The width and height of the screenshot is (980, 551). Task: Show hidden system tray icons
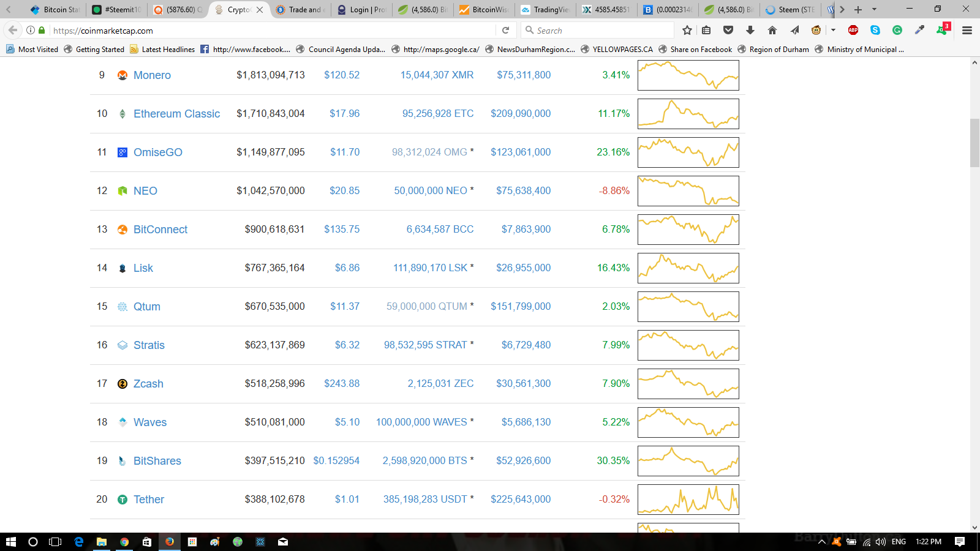(x=822, y=542)
